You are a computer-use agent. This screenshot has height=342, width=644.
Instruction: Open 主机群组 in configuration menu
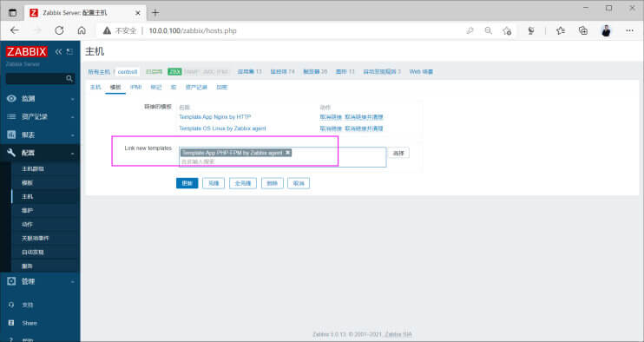(x=33, y=168)
